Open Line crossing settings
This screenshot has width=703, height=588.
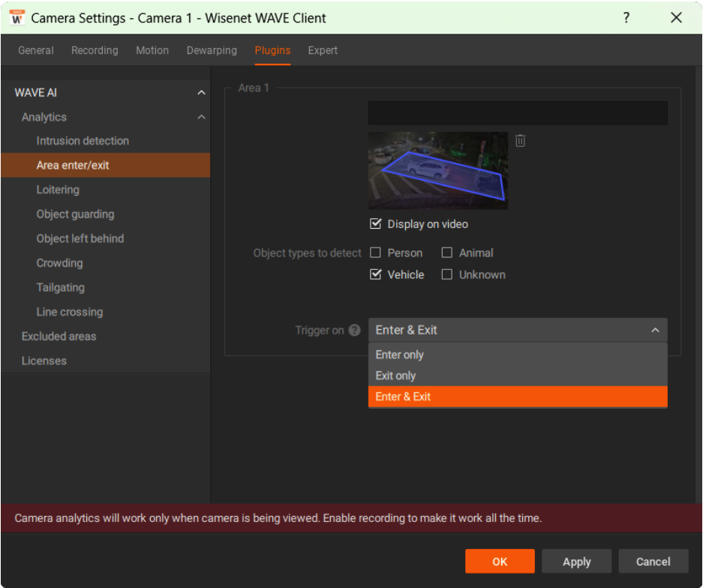click(x=105, y=311)
